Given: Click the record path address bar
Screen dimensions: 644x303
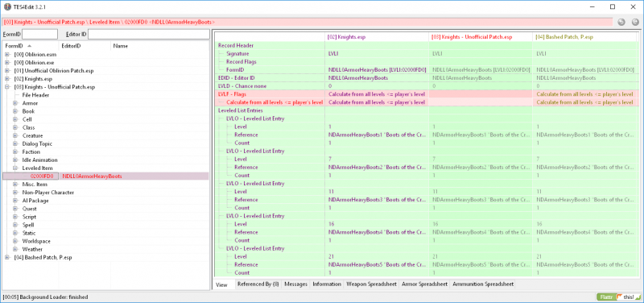Looking at the screenshot, I should pyautogui.click(x=307, y=22).
